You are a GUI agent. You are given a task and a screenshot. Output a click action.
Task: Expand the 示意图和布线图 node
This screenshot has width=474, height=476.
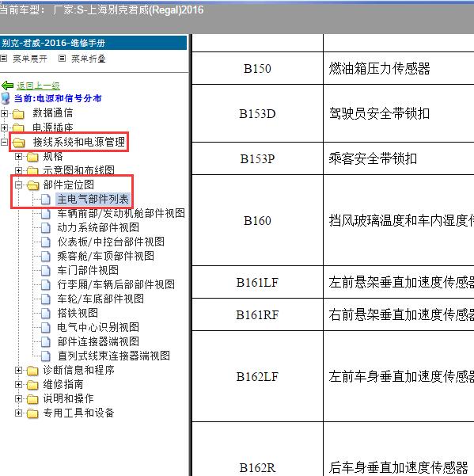(18, 171)
